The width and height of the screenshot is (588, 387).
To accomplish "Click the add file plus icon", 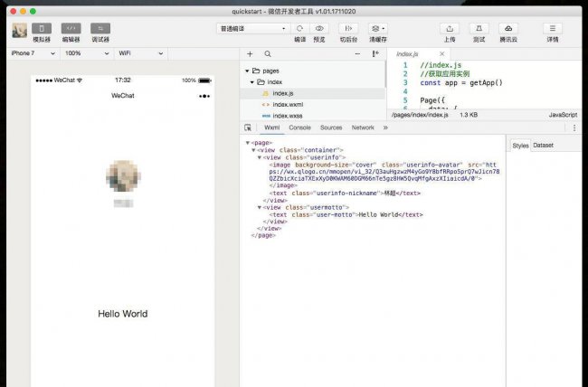I will 250,54.
